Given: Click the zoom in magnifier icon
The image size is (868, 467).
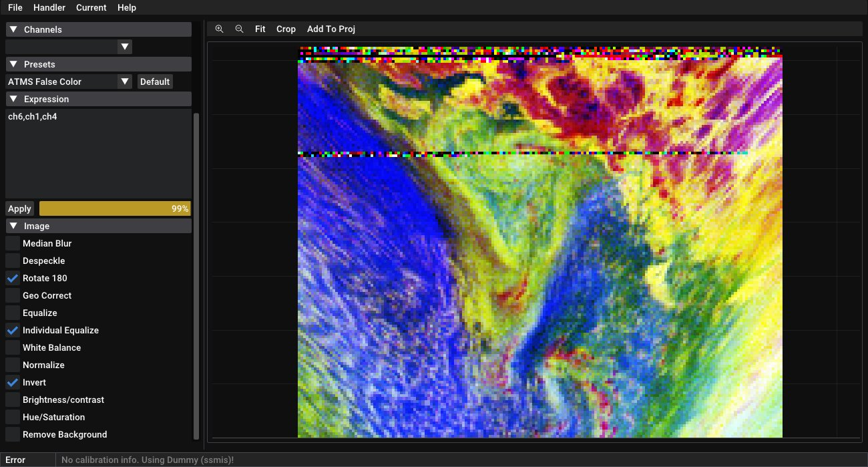Looking at the screenshot, I should [x=219, y=29].
